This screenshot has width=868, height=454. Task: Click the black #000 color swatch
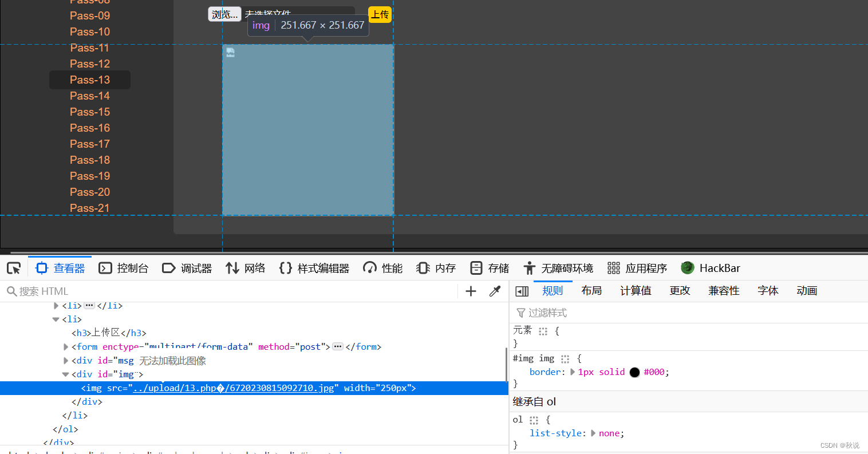(634, 372)
